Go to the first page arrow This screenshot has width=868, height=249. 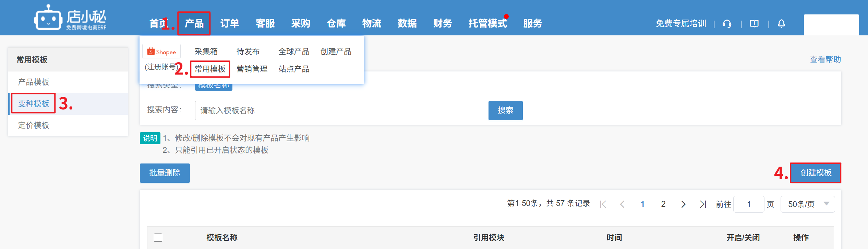pos(603,204)
